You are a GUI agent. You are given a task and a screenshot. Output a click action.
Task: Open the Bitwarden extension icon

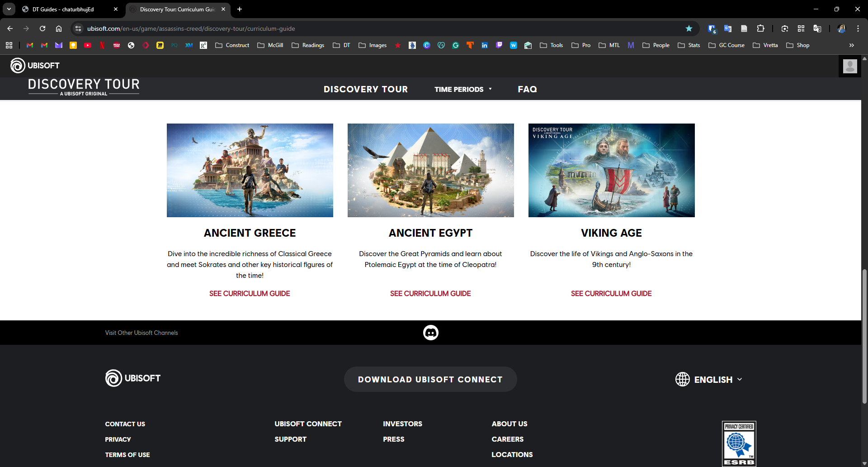pos(712,29)
